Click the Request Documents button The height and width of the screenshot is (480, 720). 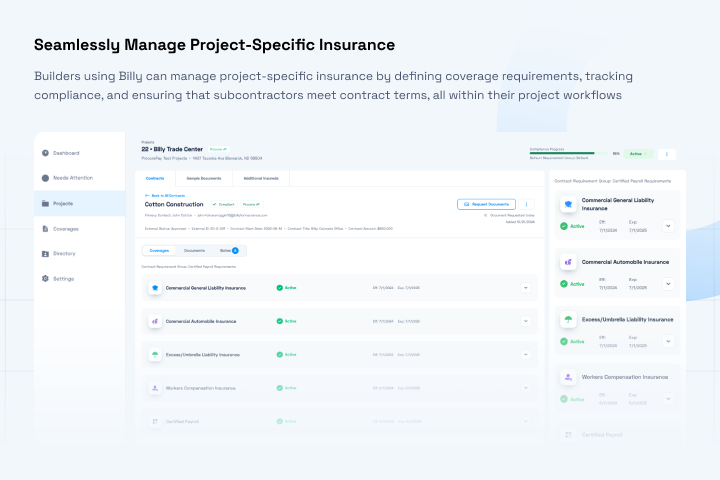486,204
